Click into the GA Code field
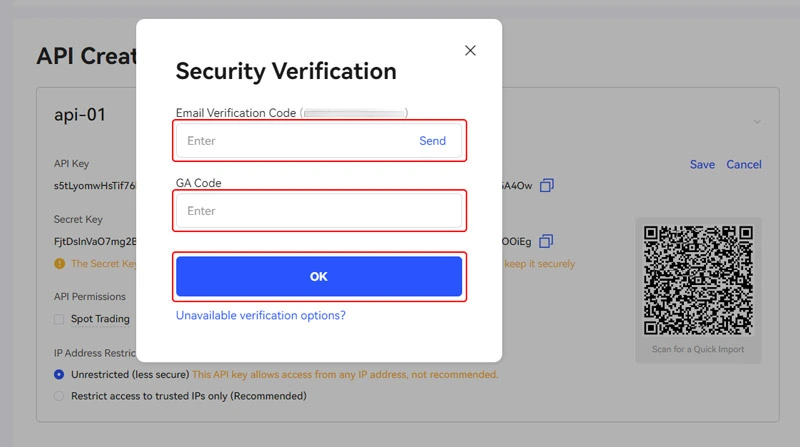 click(318, 211)
